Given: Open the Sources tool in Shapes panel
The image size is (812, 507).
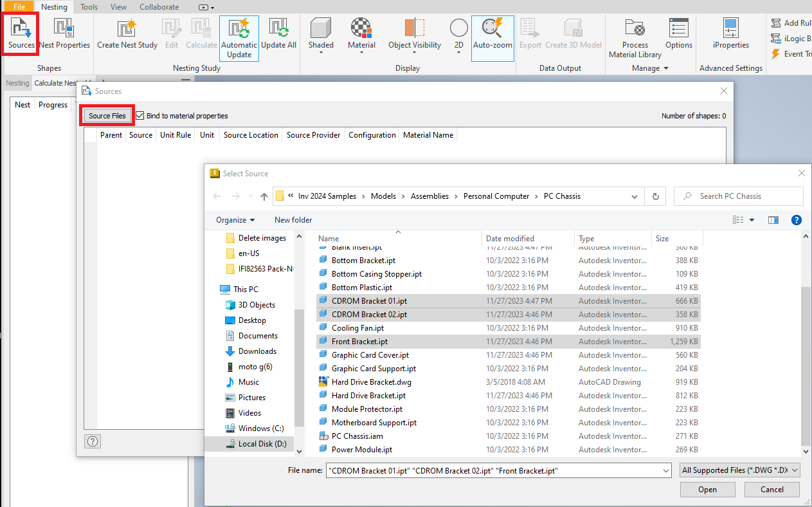Looking at the screenshot, I should (x=21, y=33).
